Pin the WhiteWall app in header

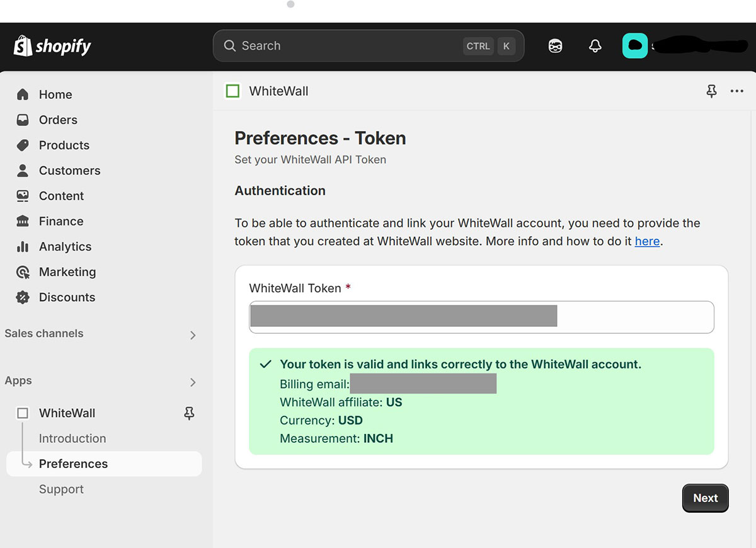click(x=711, y=91)
